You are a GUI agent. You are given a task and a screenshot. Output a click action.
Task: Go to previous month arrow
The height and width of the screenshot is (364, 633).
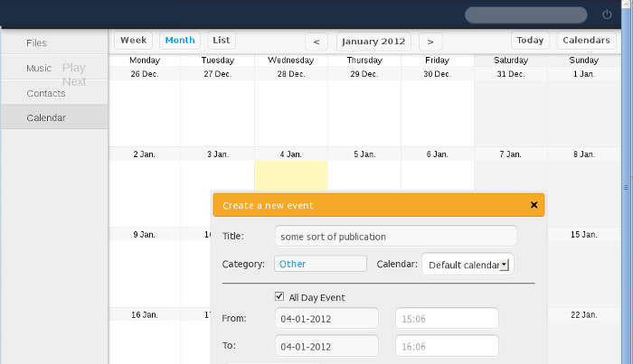click(316, 42)
